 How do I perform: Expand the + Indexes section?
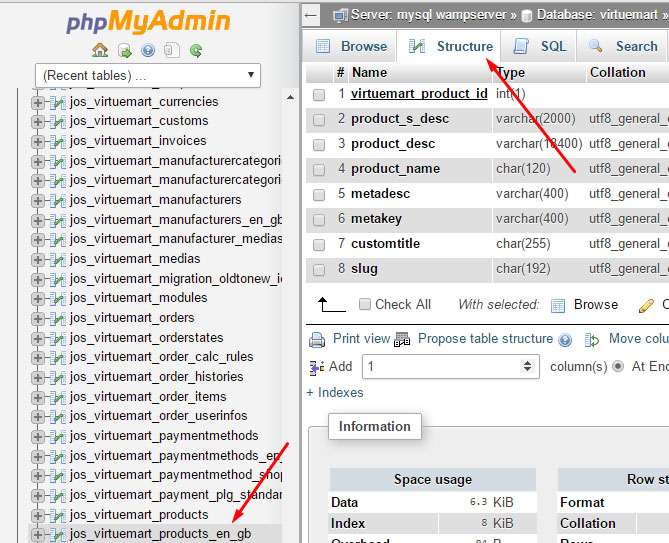[335, 392]
